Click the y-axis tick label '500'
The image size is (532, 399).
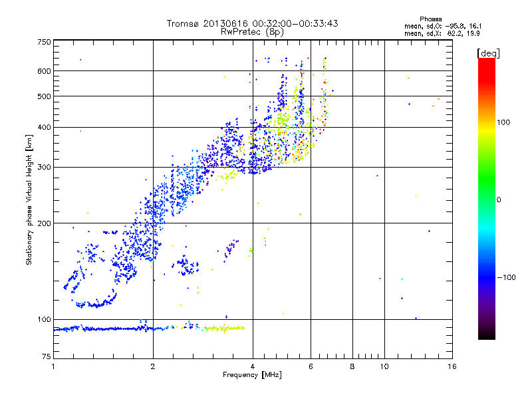[x=44, y=96]
